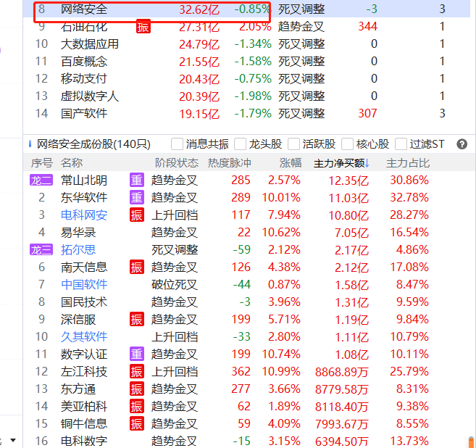Click the 32.62亿 value for 网络安全

[x=199, y=9]
